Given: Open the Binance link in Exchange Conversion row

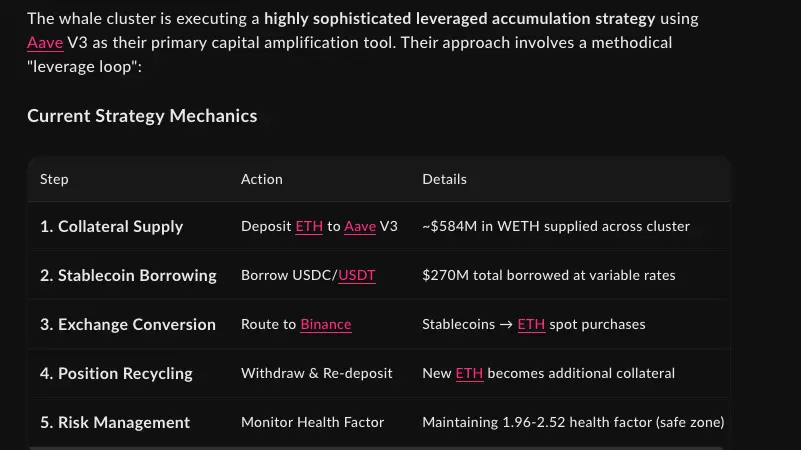Looking at the screenshot, I should point(326,324).
